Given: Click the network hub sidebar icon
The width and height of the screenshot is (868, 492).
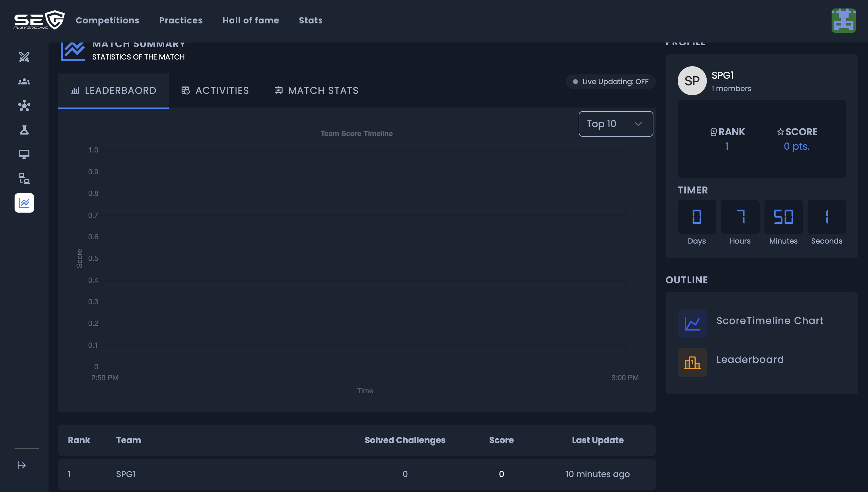Looking at the screenshot, I should [24, 106].
